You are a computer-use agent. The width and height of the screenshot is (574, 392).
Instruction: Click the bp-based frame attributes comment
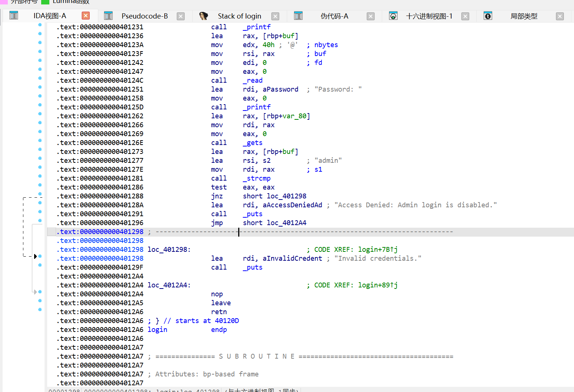click(203, 374)
